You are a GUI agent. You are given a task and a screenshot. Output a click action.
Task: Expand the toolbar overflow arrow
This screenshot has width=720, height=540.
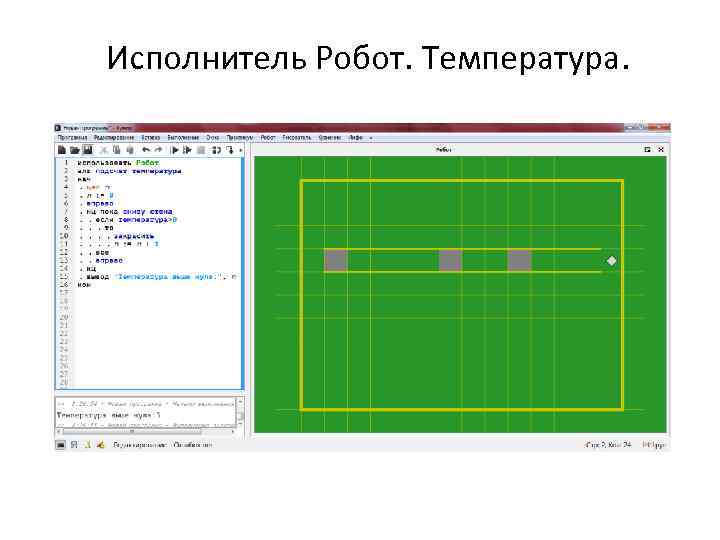click(241, 150)
